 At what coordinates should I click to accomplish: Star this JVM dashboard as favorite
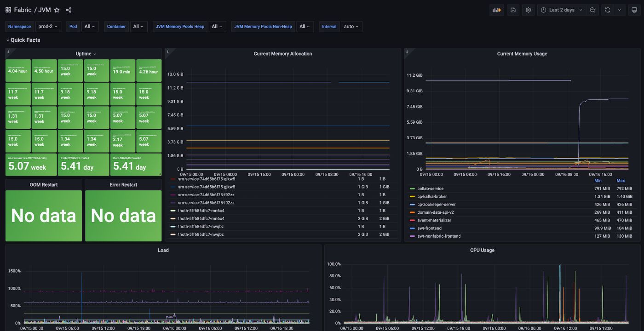coord(57,10)
